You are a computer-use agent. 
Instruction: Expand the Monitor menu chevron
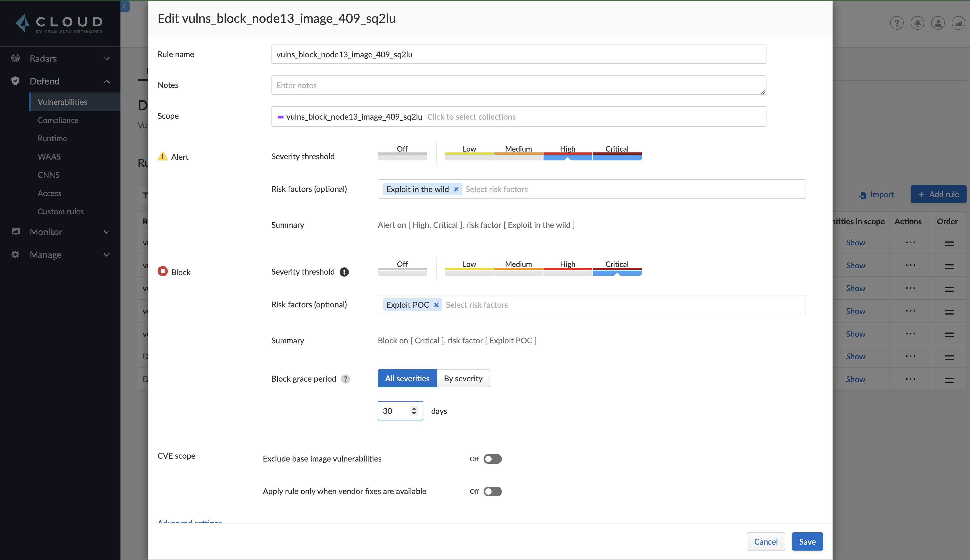tap(106, 232)
